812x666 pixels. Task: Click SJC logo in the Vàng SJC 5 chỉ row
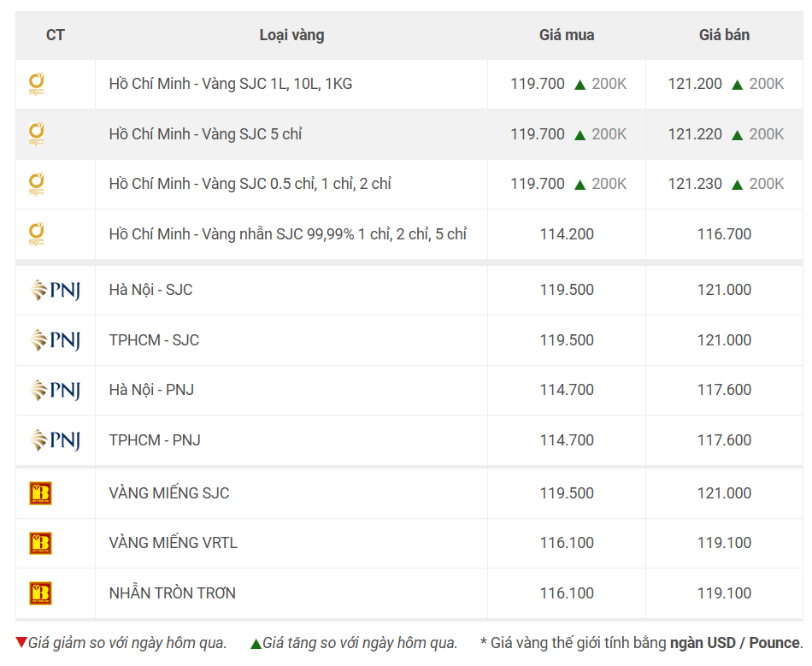point(36,134)
